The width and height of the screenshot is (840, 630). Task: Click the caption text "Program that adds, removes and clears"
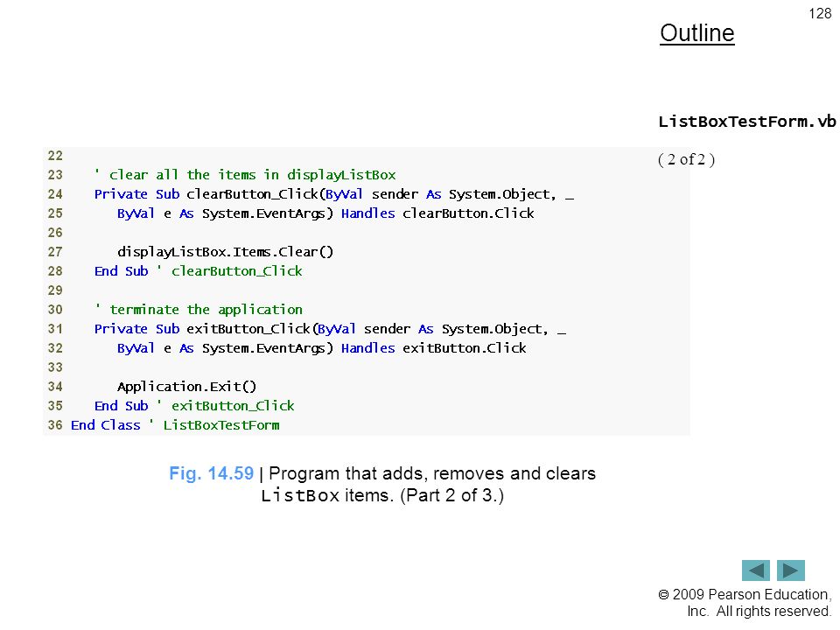[431, 473]
